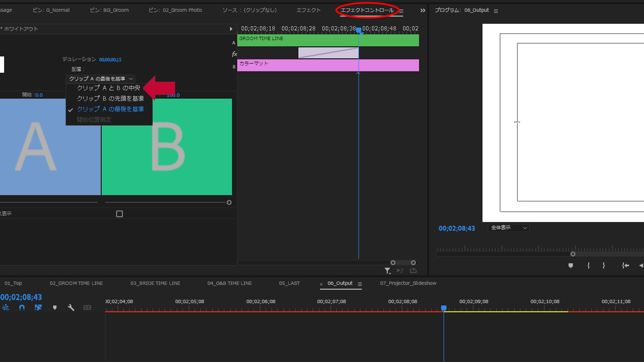Click left handle of Effect Controls zoom bar

click(x=393, y=263)
